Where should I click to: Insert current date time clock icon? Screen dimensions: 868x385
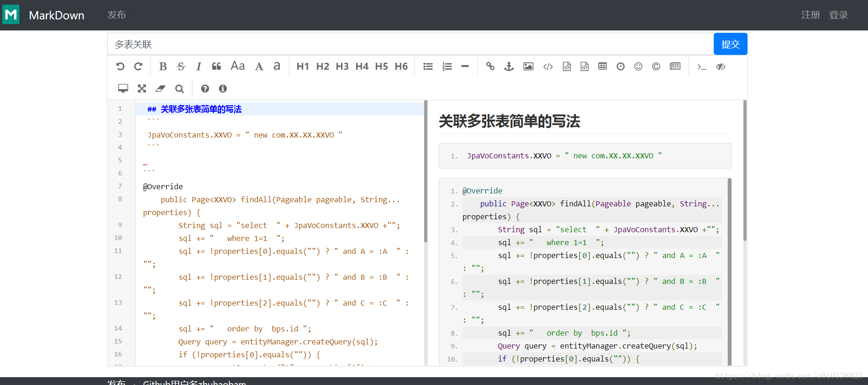621,66
